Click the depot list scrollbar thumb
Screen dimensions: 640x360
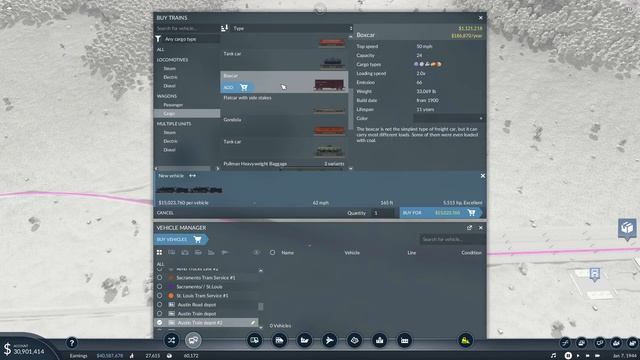tap(261, 306)
